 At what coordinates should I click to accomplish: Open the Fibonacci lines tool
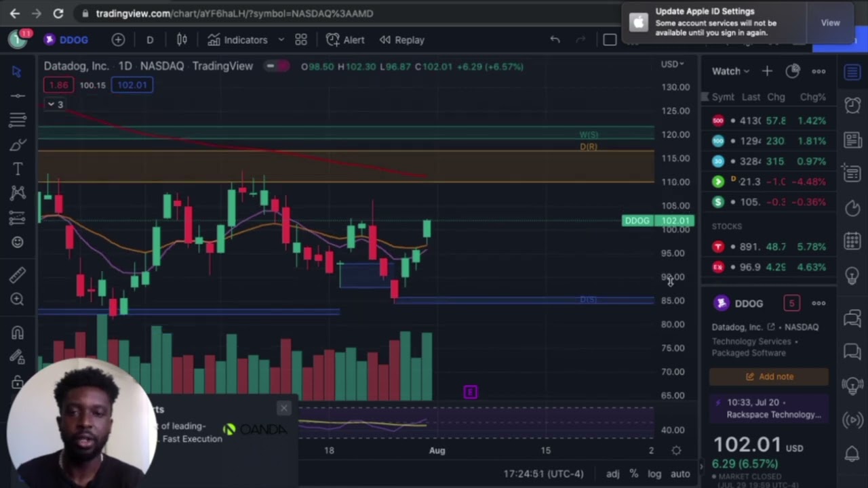17,120
